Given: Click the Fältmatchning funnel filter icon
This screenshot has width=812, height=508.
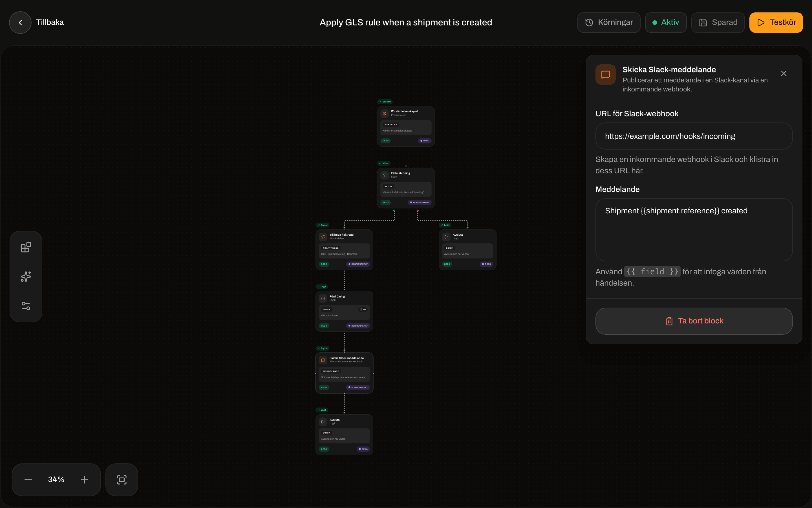Looking at the screenshot, I should (385, 175).
